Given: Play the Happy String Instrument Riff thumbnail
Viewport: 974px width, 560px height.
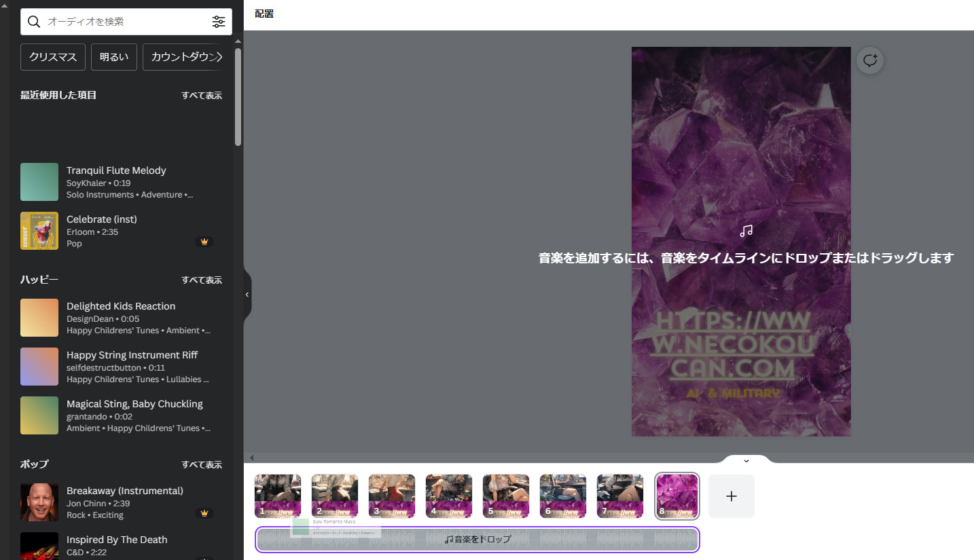Looking at the screenshot, I should (x=39, y=367).
